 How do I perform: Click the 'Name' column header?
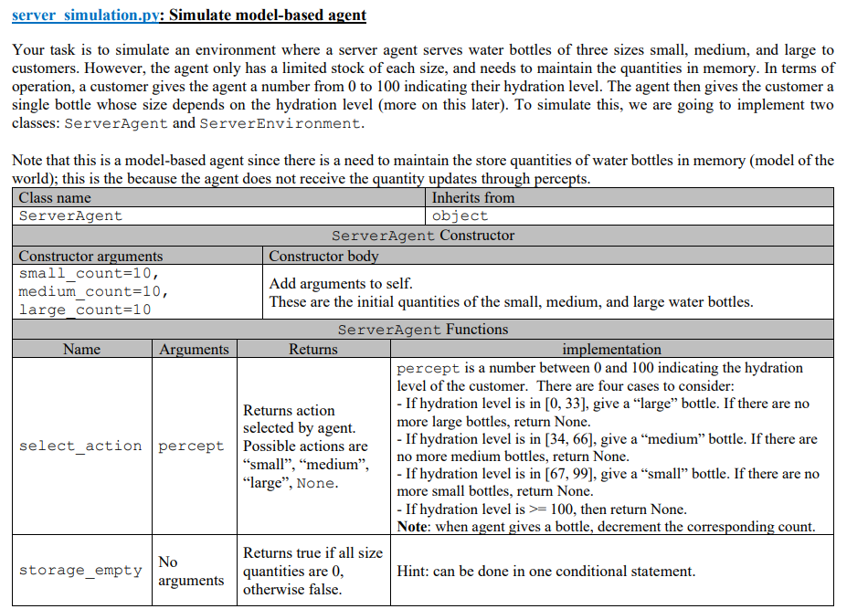click(81, 349)
